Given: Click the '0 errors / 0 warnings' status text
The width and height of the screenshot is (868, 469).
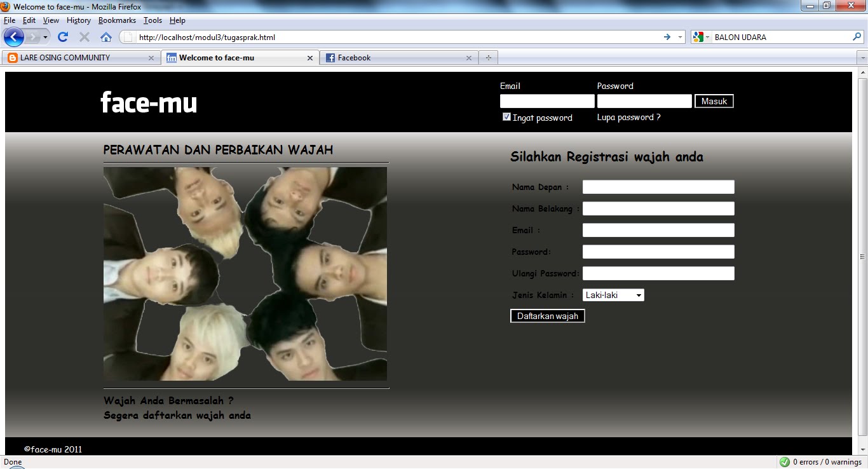Looking at the screenshot, I should (827, 462).
